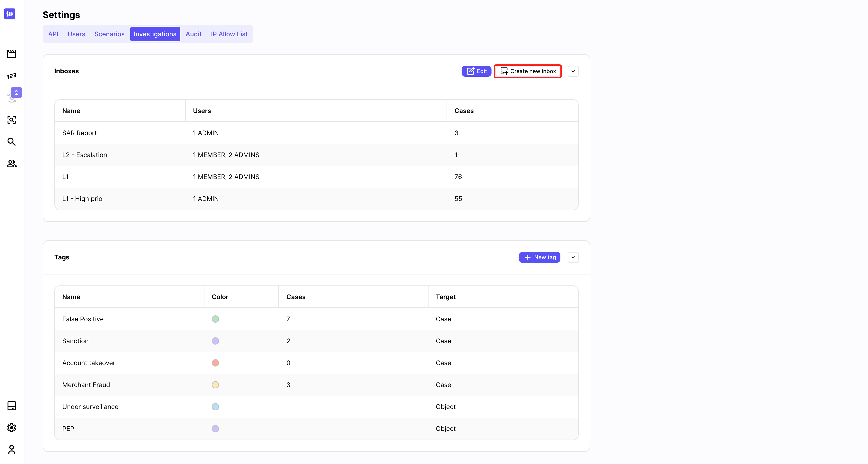The image size is (868, 464).
Task: Open the case manager scan-search icon
Action: point(11,120)
